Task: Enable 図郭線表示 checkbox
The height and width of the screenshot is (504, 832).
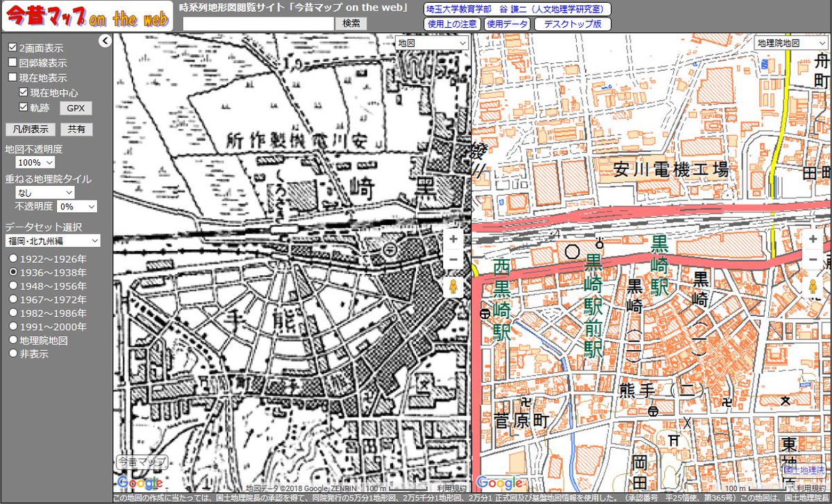Action: click(x=12, y=63)
